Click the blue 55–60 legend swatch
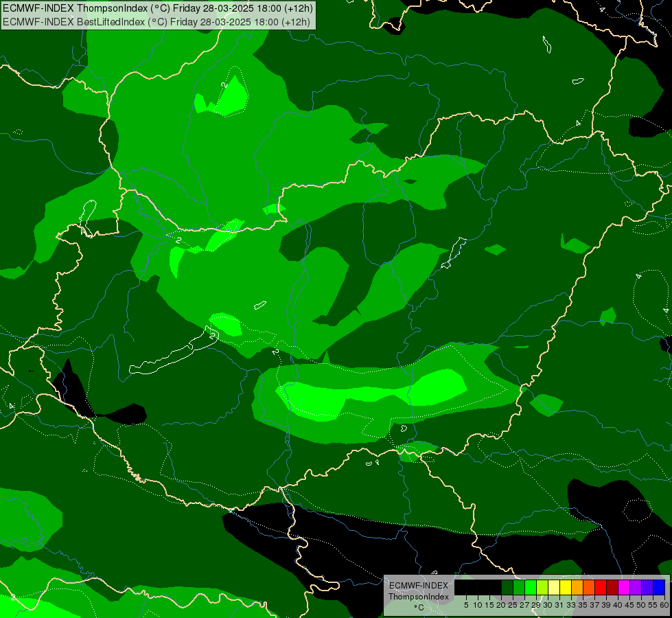 tap(659, 587)
